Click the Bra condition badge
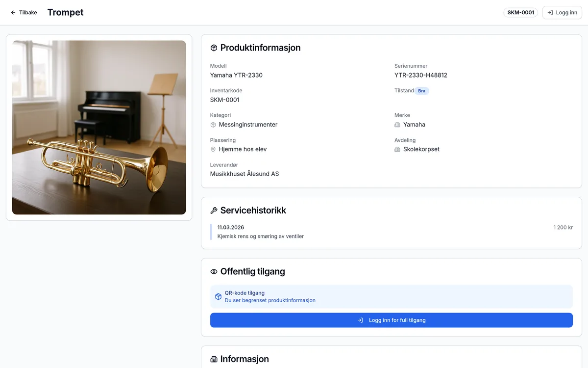Screen dimensions: 588x368 (421, 91)
